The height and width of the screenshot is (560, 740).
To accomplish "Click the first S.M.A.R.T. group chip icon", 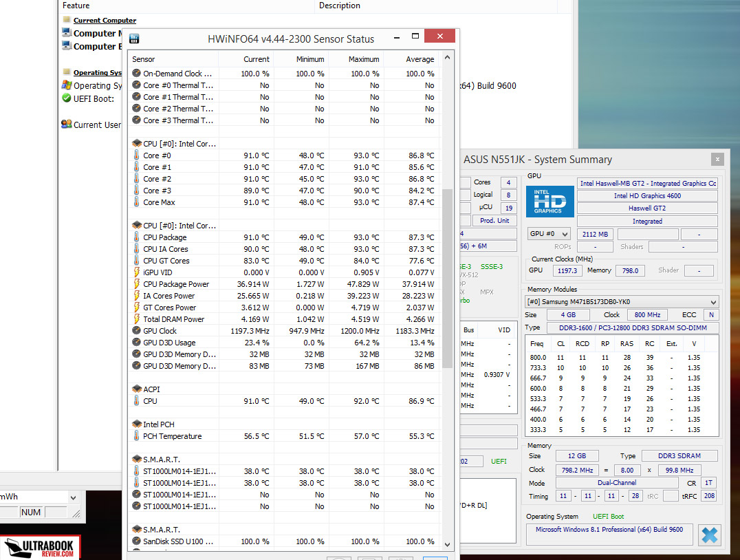I will (137, 459).
